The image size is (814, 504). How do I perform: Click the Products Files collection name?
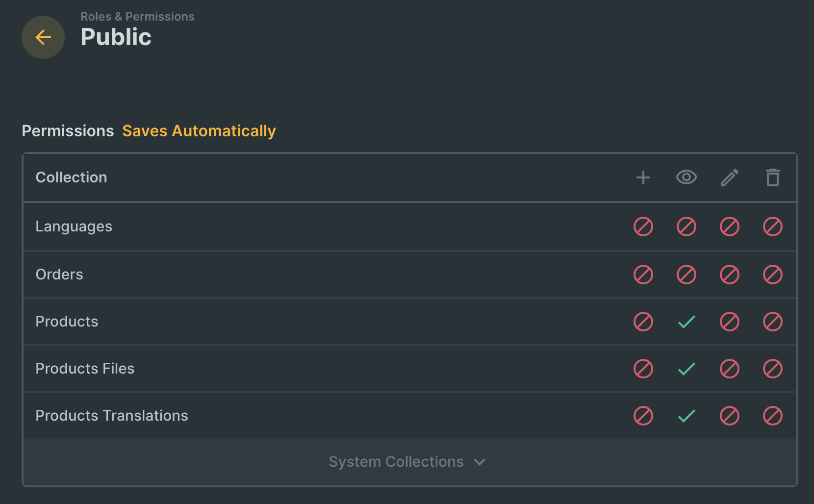(85, 369)
